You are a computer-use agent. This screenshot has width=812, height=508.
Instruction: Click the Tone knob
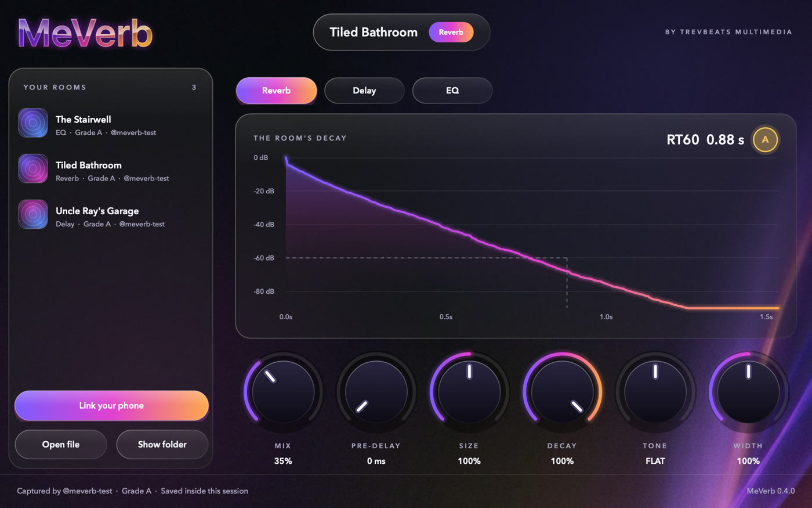655,391
